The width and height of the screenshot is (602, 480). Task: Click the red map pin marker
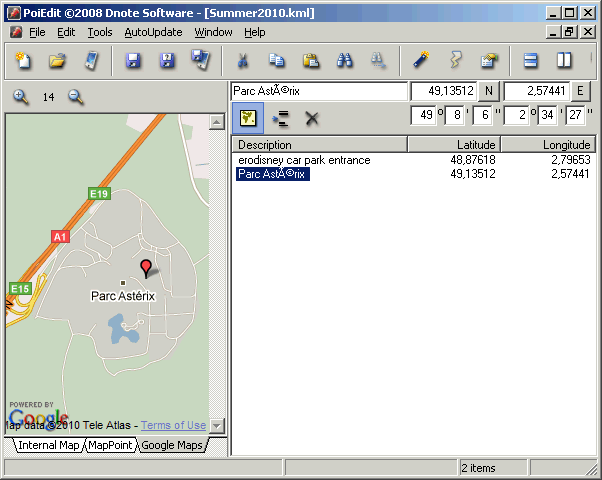click(146, 269)
